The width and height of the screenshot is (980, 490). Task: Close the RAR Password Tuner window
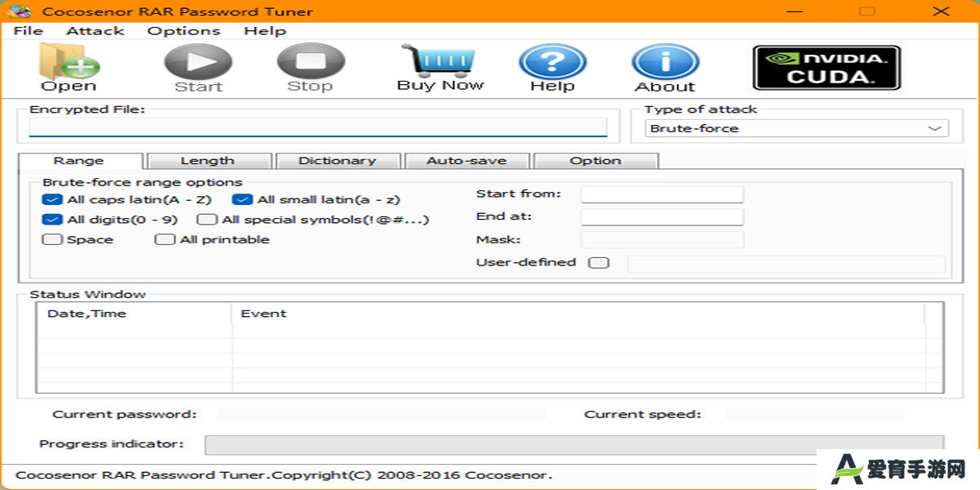[942, 11]
